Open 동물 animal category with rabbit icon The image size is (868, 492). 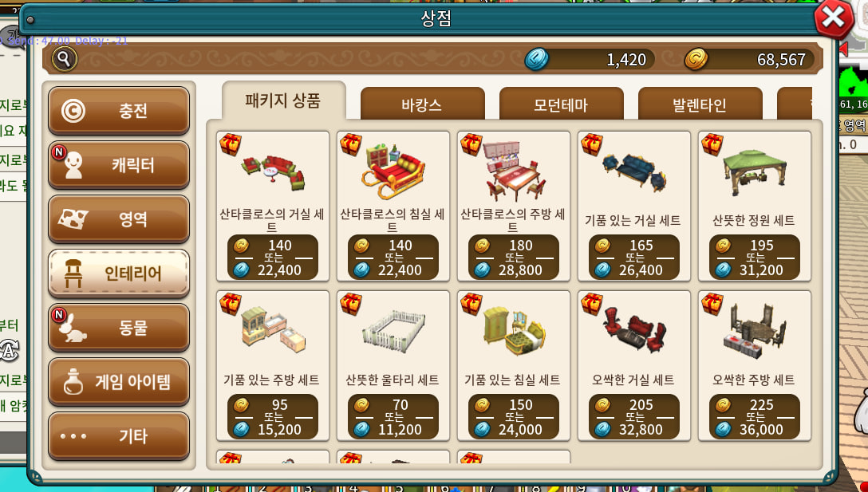(x=119, y=328)
